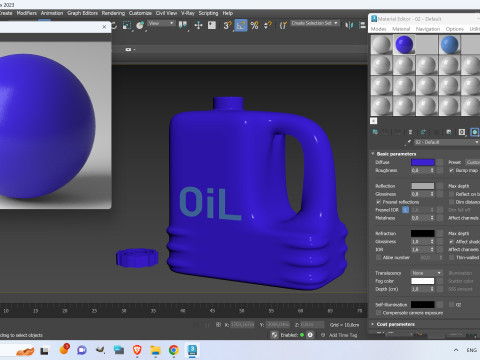Click the Get Material icon in Material Editor
This screenshot has width=480, height=360.
[x=375, y=132]
